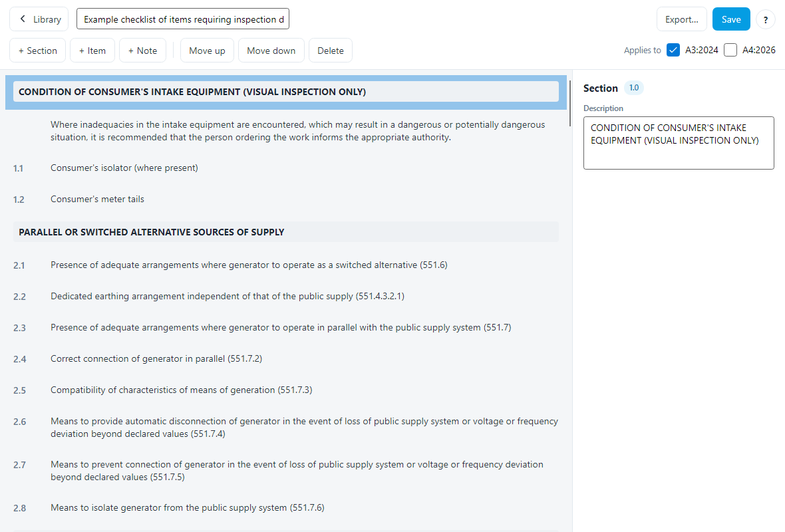
Task: Save the checklist
Action: point(731,19)
